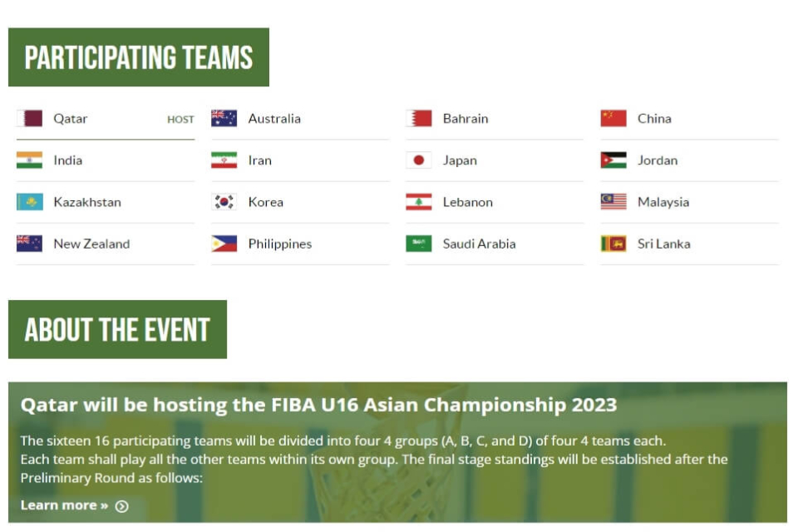The image size is (798, 532).
Task: Open the Malaysia team link
Action: 690,202
